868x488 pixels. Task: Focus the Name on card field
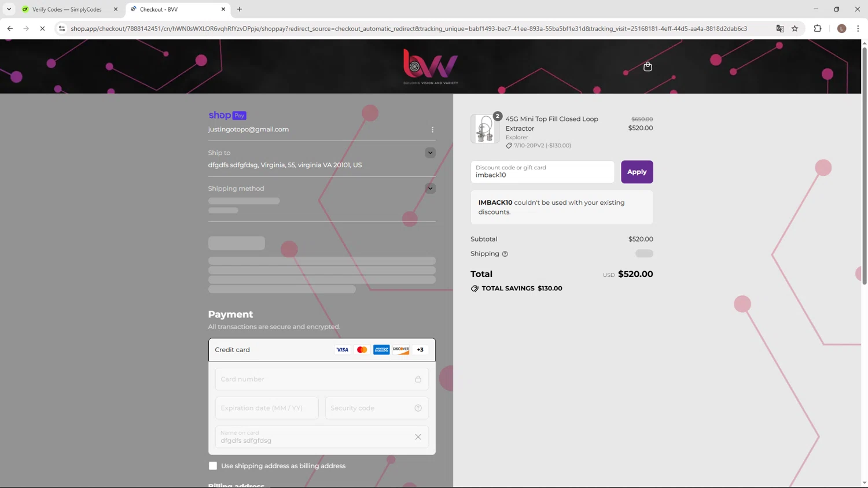[322, 437]
